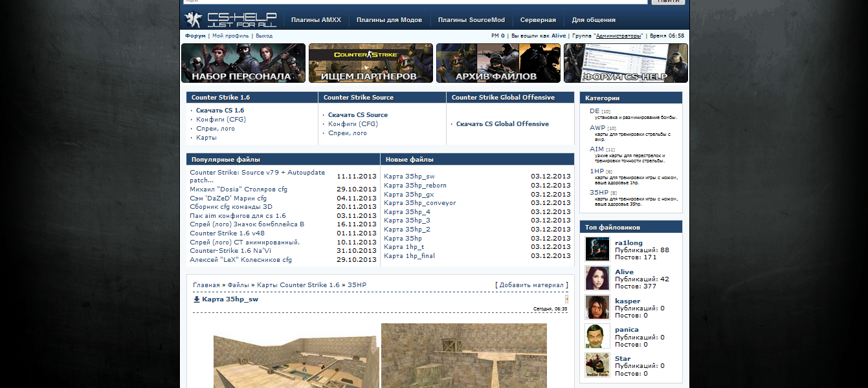The height and width of the screenshot is (388, 868).
Task: Open Карта 1hp_t
Action: point(404,247)
